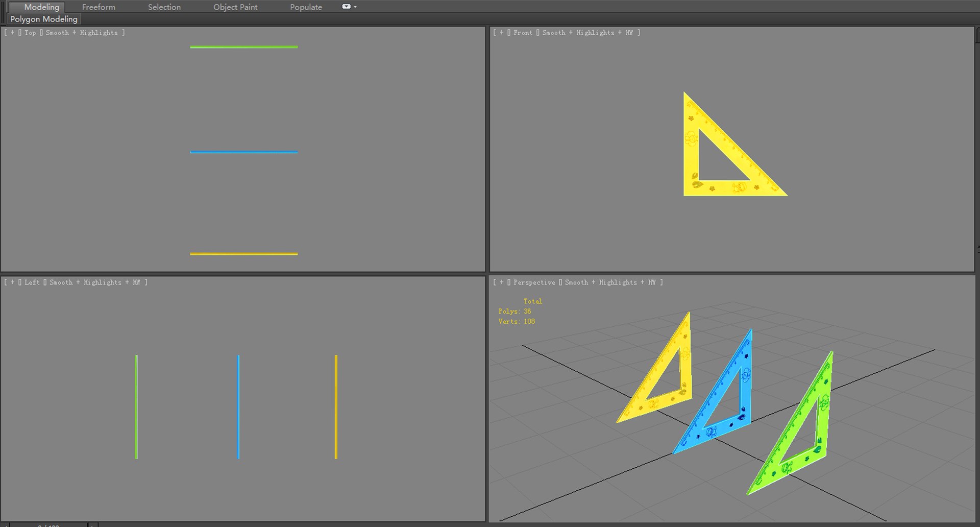The height and width of the screenshot is (527, 980).
Task: Open the Freeform ribbon tab
Action: (99, 7)
